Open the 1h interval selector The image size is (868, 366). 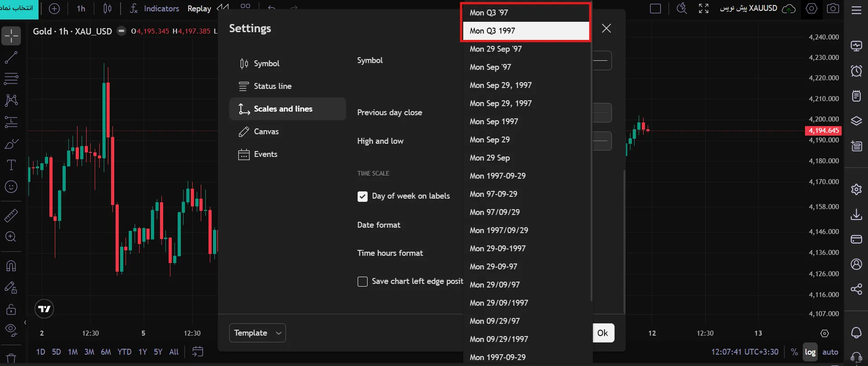[x=81, y=9]
